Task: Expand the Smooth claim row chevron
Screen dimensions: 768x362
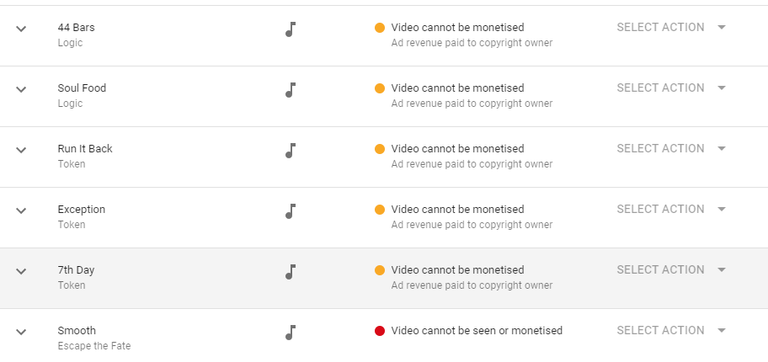Action: (21, 332)
